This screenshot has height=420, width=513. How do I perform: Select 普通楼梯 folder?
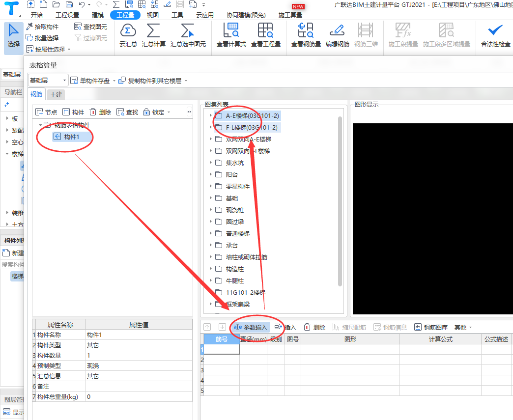point(237,233)
